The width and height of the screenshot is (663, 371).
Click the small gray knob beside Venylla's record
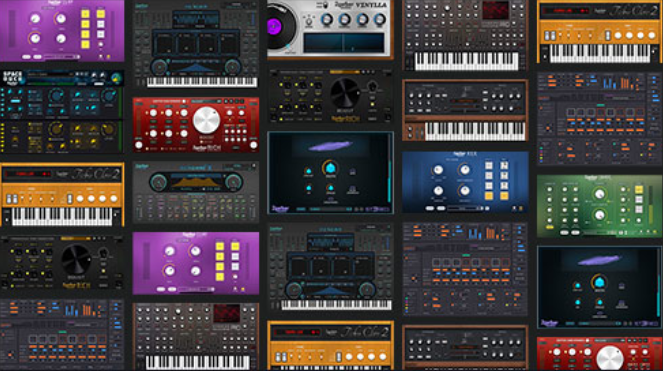[309, 21]
